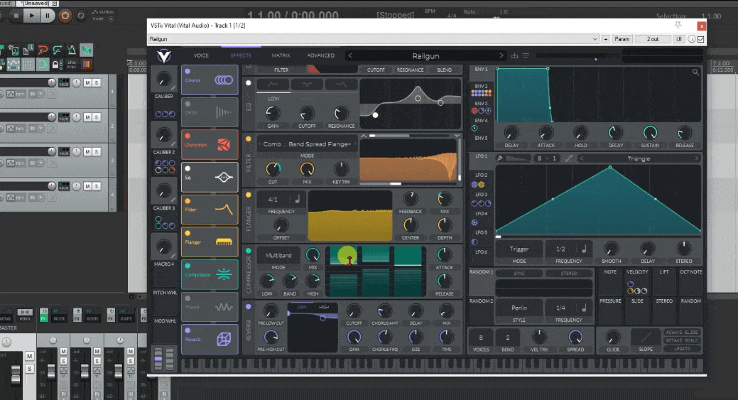The image size is (738, 400).
Task: Toggle the EQ section power button
Action: point(248,84)
